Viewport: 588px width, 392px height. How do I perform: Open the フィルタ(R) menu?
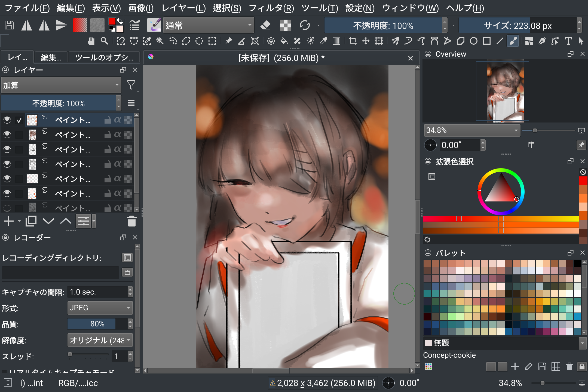[x=271, y=8]
